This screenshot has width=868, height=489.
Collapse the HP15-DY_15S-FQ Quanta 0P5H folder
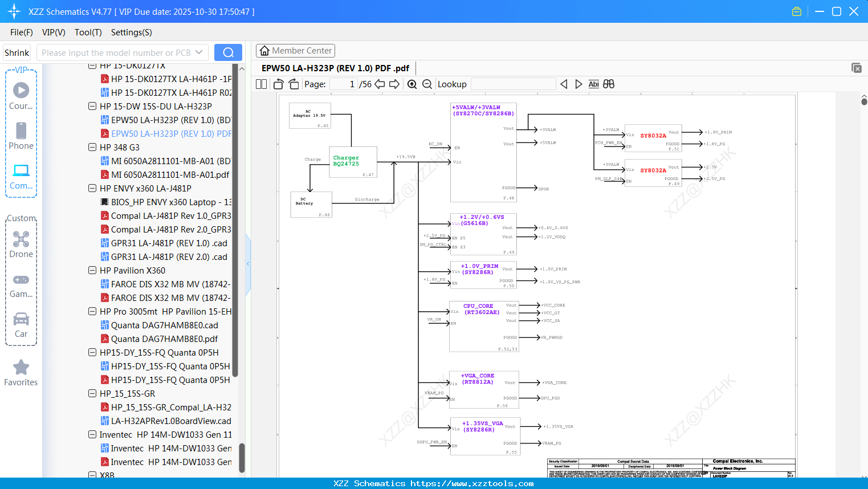(x=92, y=352)
